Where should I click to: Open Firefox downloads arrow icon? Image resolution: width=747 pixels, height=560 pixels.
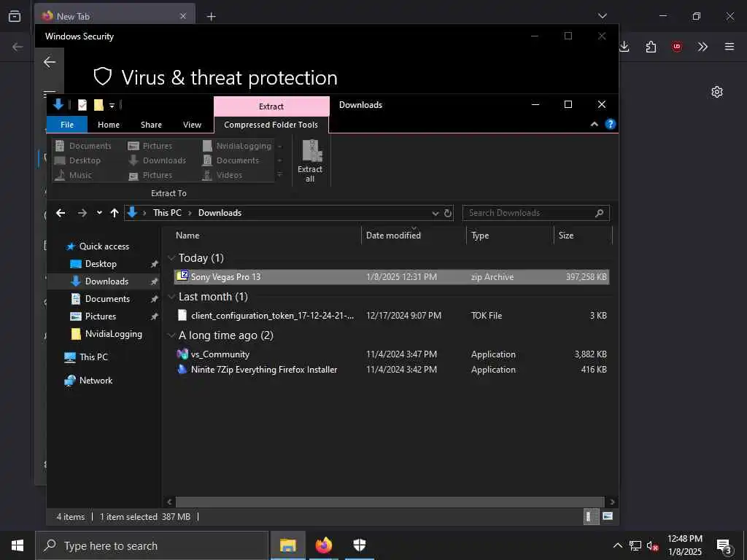click(624, 47)
